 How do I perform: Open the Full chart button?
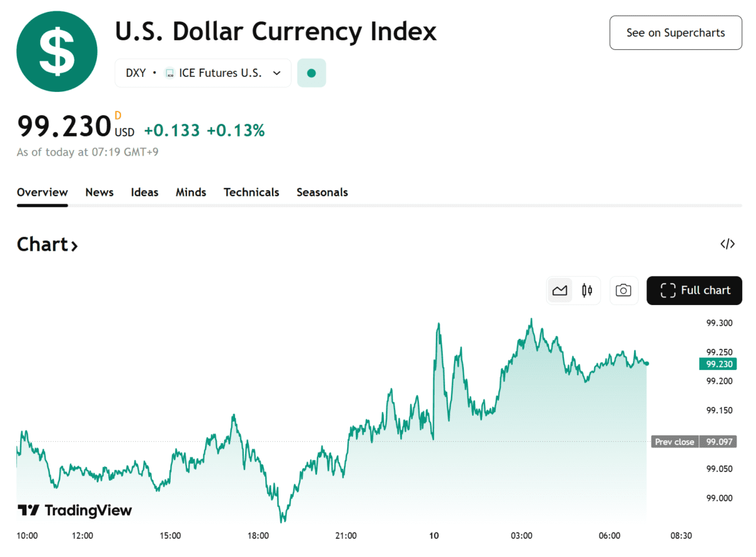694,290
